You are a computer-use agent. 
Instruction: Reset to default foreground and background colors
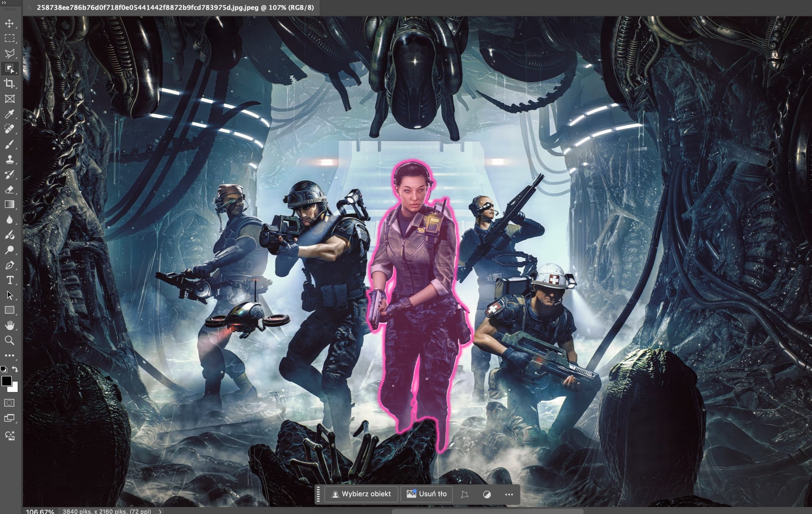click(4, 369)
